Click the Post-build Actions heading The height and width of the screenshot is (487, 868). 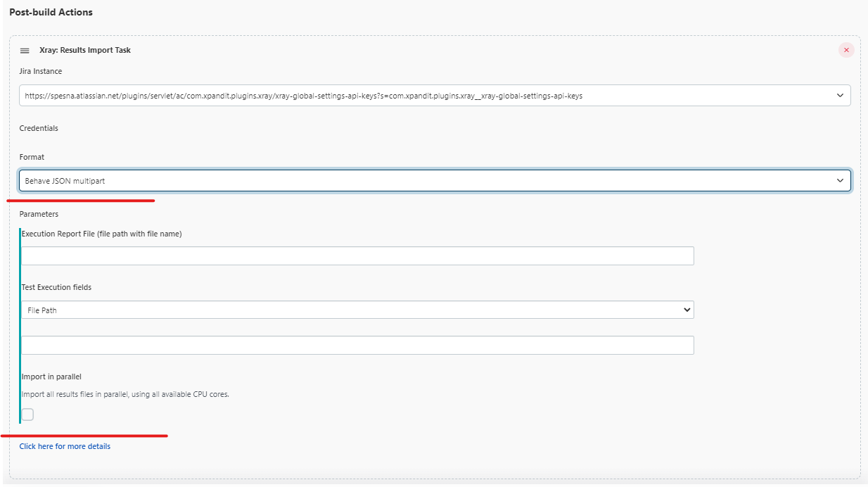pyautogui.click(x=51, y=12)
